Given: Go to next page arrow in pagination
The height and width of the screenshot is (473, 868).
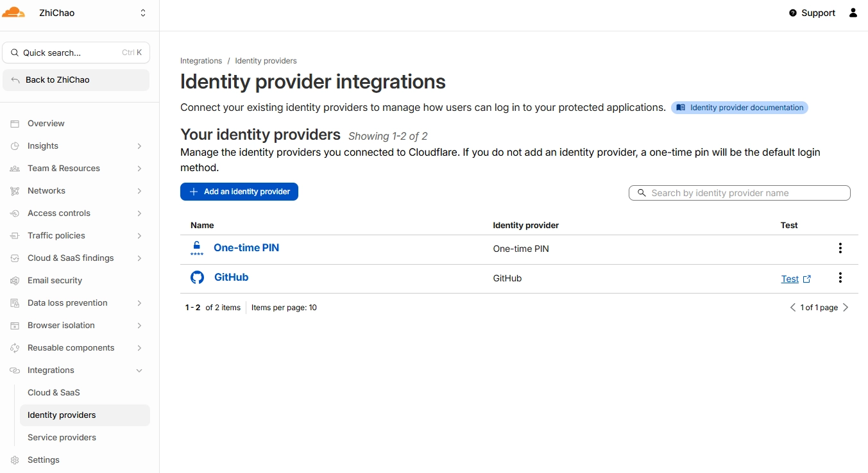Looking at the screenshot, I should [846, 308].
